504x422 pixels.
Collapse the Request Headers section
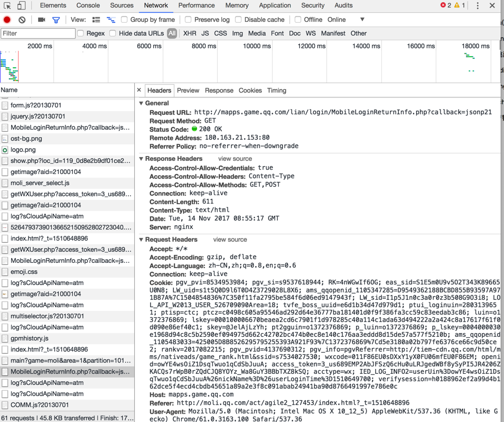(x=141, y=240)
